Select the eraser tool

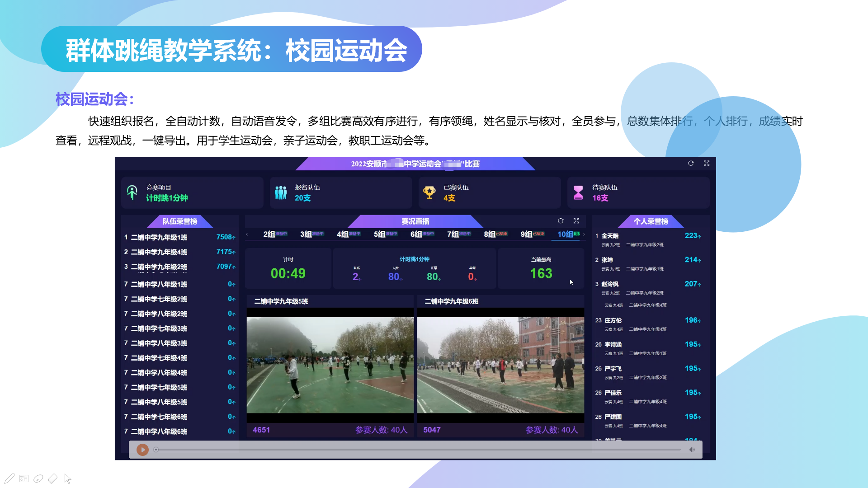point(53,479)
